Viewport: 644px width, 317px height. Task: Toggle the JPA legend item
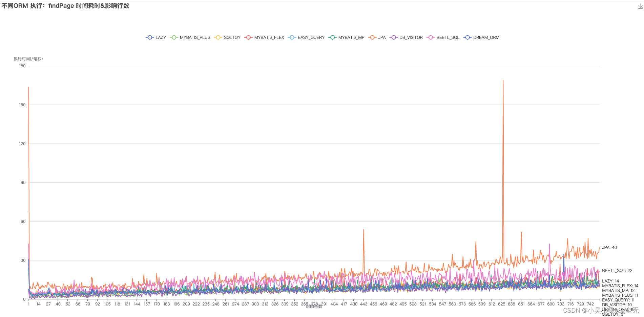pyautogui.click(x=377, y=38)
